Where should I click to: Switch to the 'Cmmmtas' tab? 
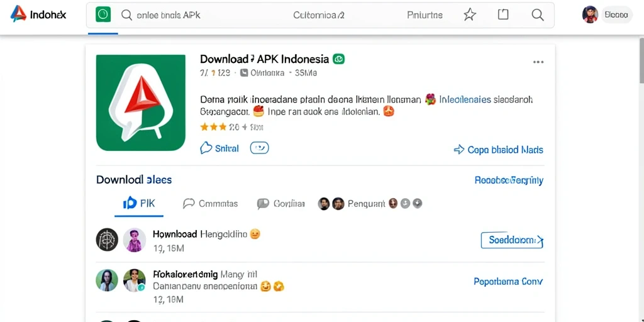click(210, 203)
